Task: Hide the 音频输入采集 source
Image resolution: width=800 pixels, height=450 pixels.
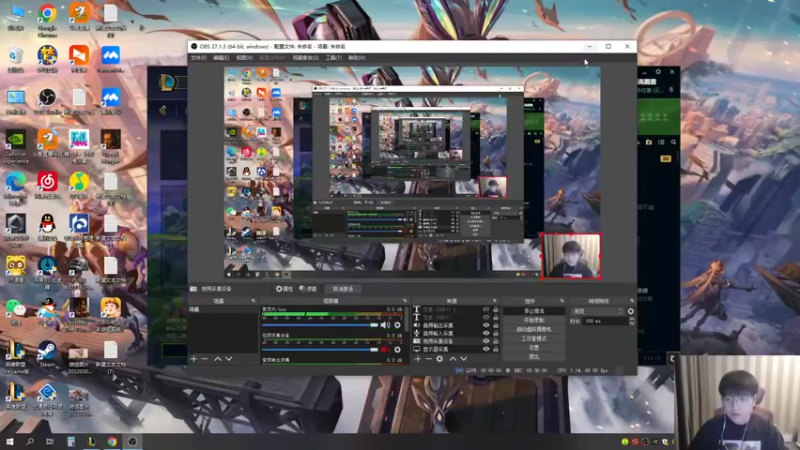Action: tap(486, 333)
